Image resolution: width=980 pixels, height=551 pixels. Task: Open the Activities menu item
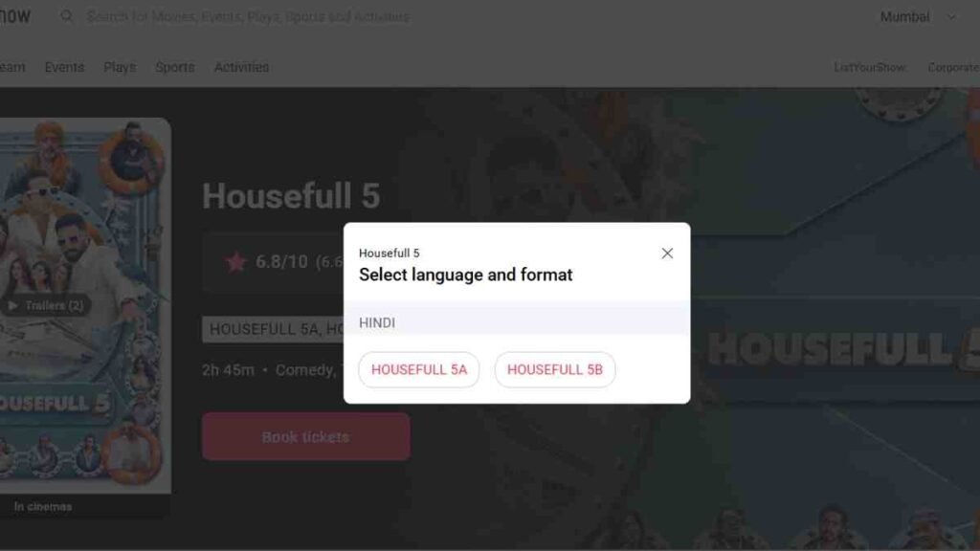point(241,67)
